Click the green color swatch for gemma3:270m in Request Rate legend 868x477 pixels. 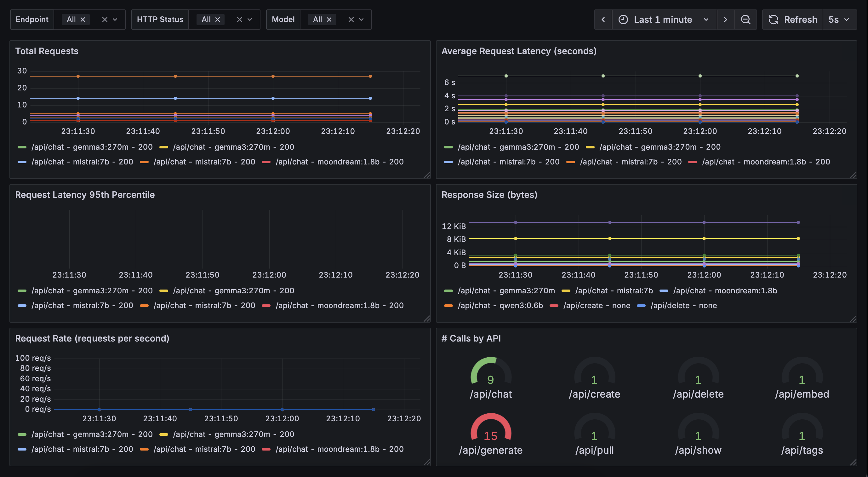(22, 434)
